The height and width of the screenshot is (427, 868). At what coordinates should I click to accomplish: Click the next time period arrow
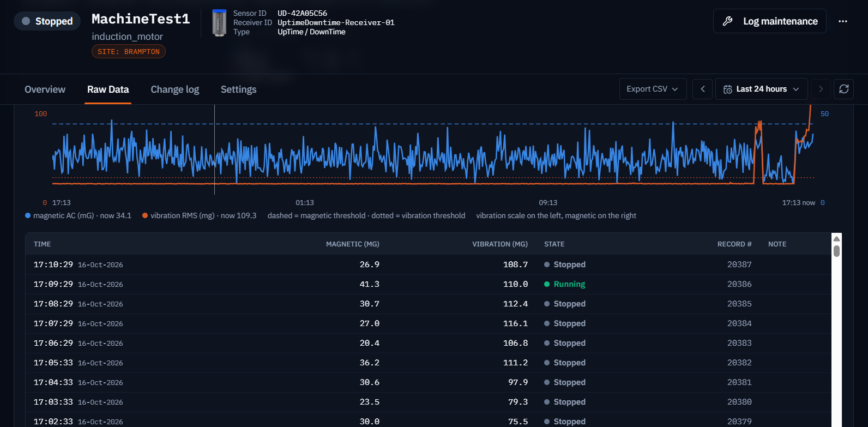coord(821,89)
